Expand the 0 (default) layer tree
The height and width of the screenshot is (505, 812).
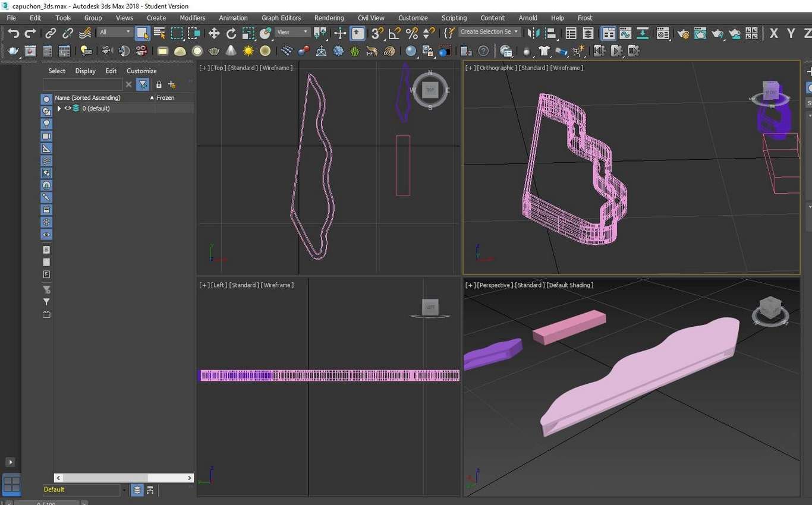pos(59,108)
